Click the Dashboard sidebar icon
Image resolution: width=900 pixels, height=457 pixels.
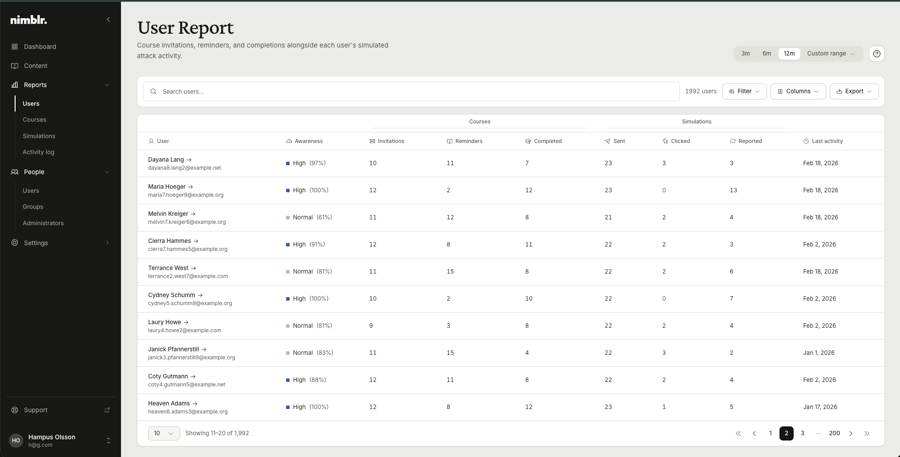(15, 47)
